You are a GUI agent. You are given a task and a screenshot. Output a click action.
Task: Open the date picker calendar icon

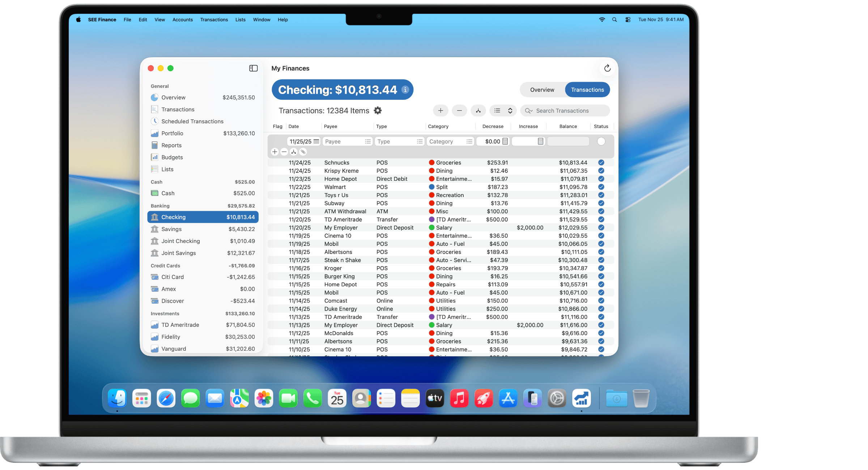316,141
